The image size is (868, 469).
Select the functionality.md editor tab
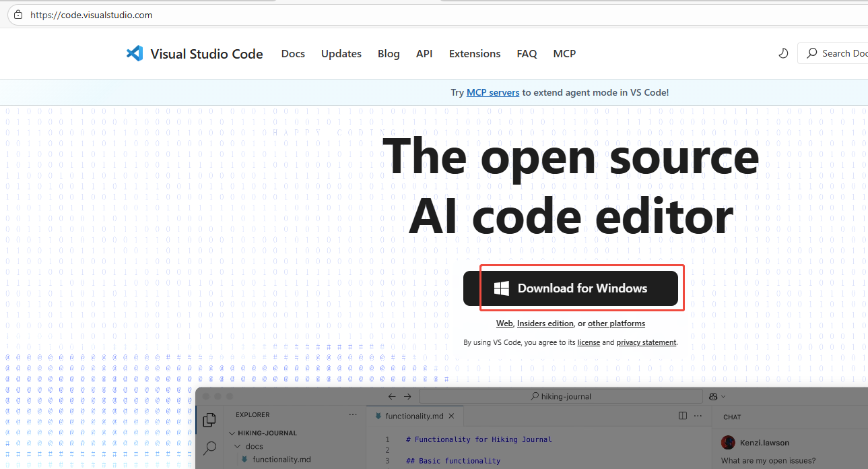click(415, 416)
